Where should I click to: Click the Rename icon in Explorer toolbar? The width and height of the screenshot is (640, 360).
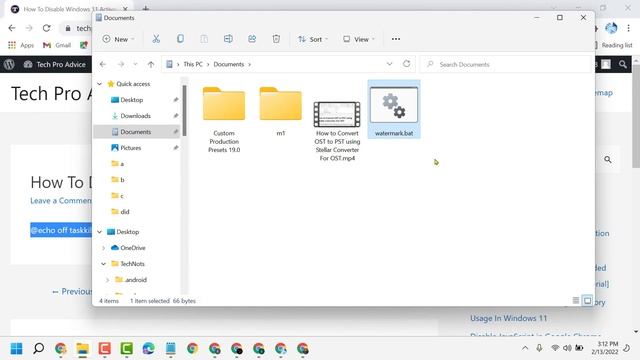(x=228, y=39)
